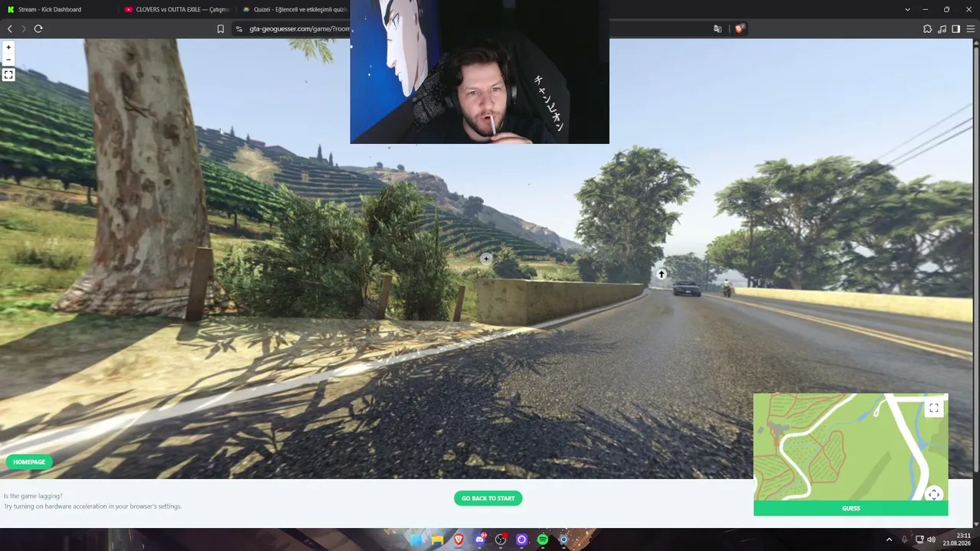
Task: Toggle the browser sidebar panel
Action: click(x=955, y=29)
